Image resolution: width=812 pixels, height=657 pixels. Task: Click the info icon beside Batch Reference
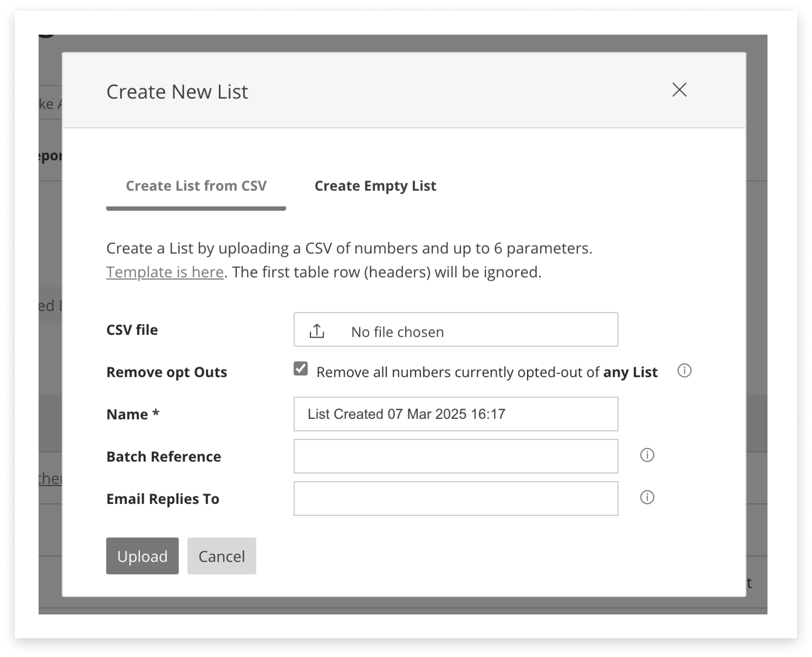(647, 456)
